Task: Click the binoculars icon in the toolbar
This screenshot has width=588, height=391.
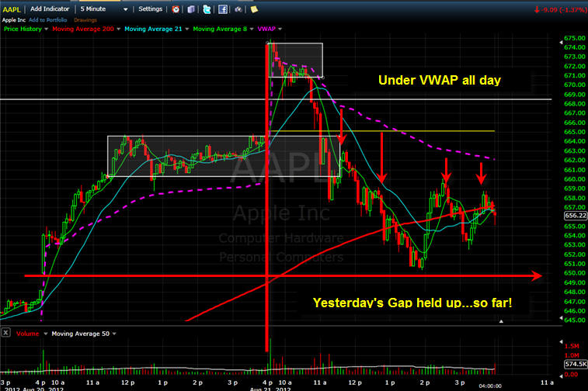Action: [x=238, y=9]
